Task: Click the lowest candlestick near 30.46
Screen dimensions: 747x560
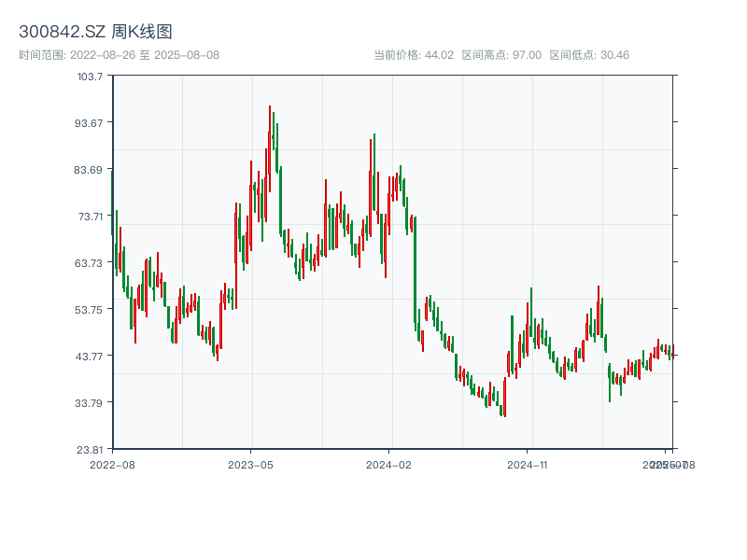Action: 504,398
